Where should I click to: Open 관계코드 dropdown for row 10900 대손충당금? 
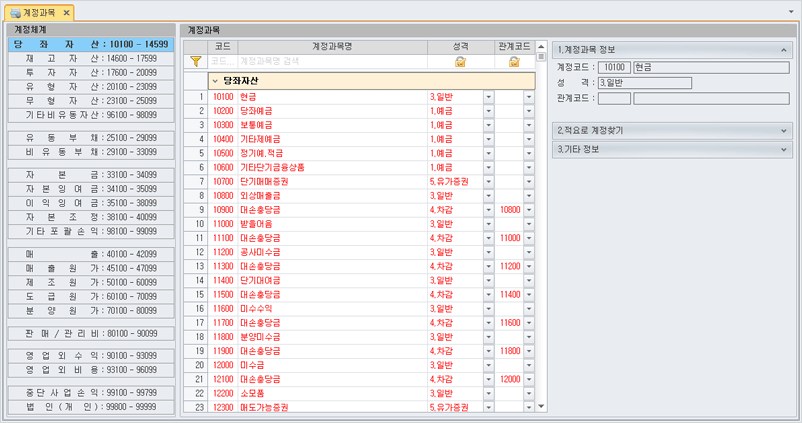529,210
